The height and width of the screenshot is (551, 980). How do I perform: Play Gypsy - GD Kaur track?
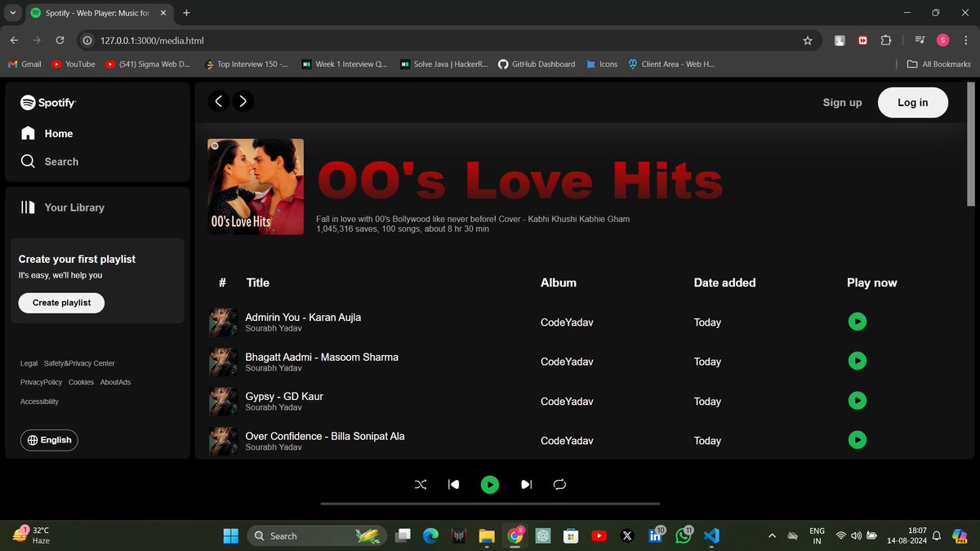tap(857, 400)
